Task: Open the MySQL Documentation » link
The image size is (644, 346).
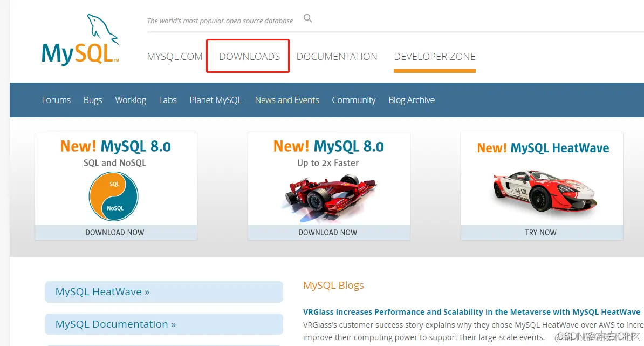Action: 164,324
